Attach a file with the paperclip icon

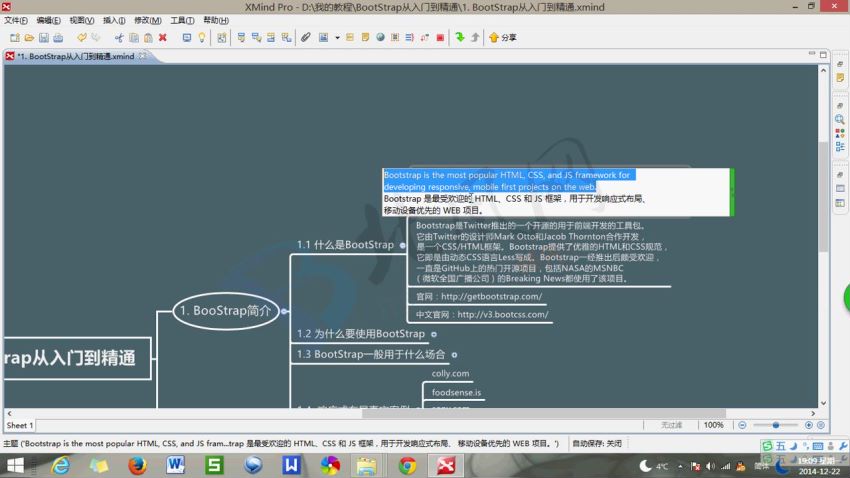tap(306, 37)
